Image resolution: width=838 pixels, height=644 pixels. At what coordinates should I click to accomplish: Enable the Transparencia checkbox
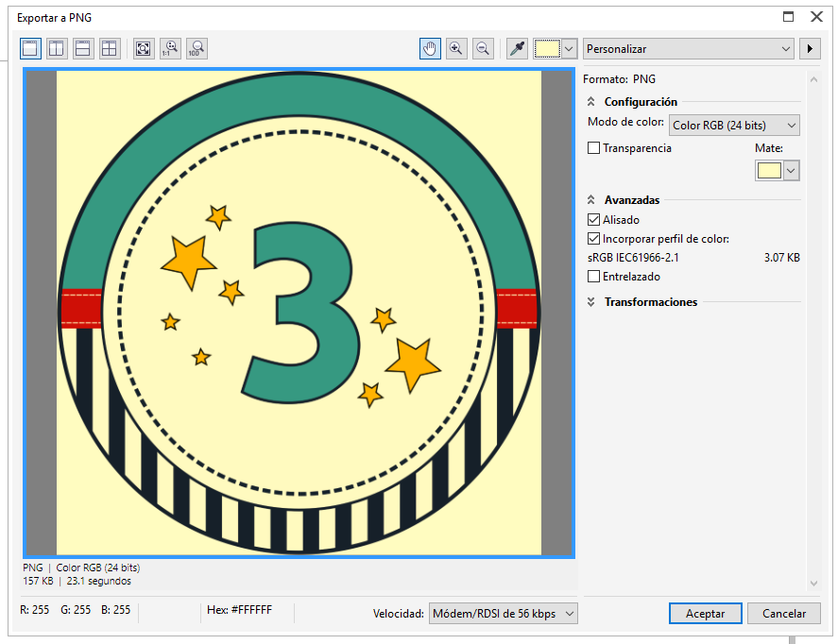point(594,148)
